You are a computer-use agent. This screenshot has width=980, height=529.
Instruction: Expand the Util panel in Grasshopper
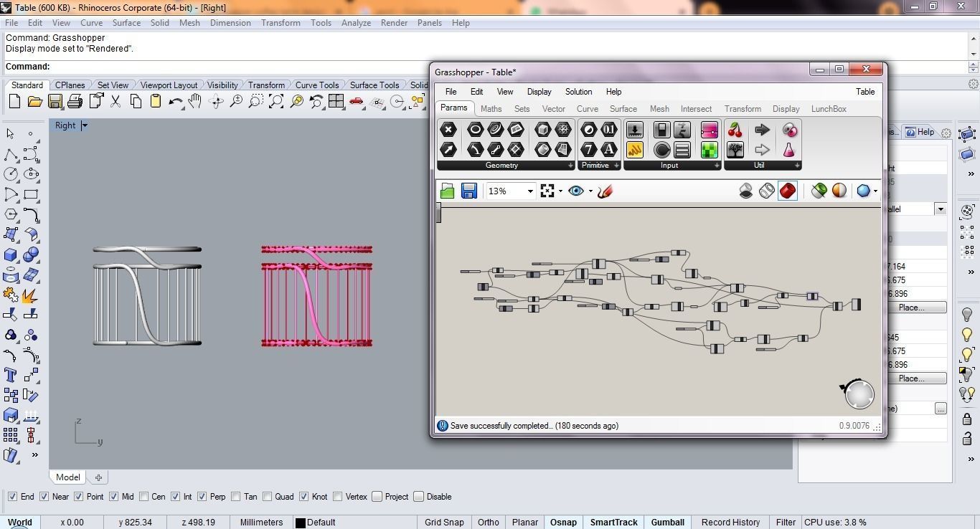click(x=797, y=166)
